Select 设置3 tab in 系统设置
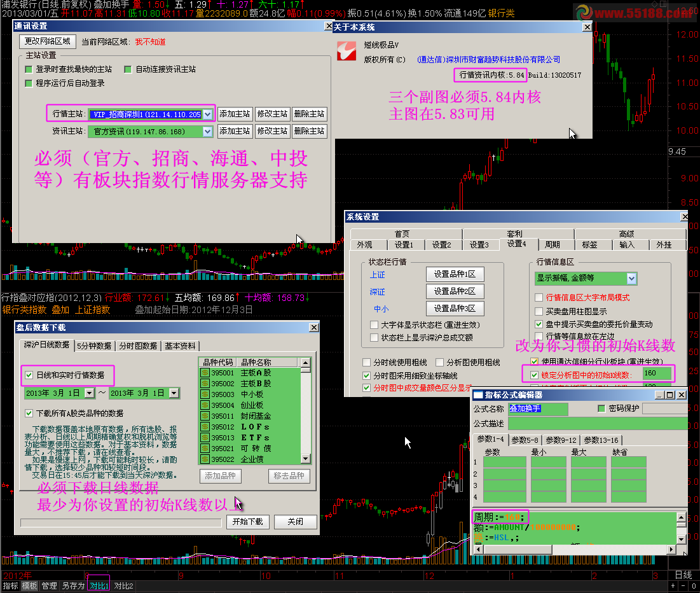The height and width of the screenshot is (593, 700). tap(479, 245)
